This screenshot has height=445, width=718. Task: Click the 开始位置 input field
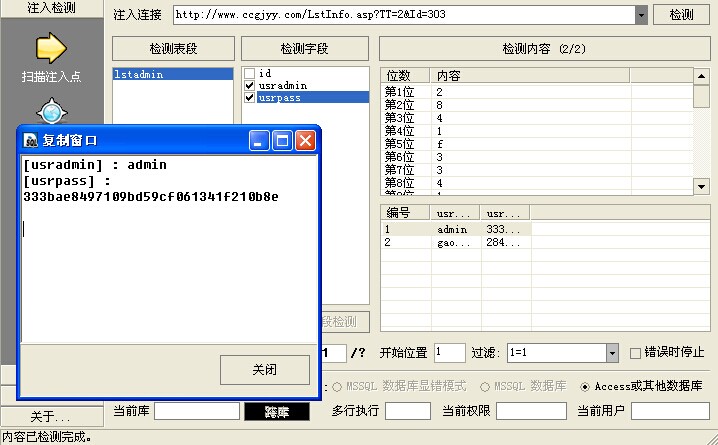[450, 353]
